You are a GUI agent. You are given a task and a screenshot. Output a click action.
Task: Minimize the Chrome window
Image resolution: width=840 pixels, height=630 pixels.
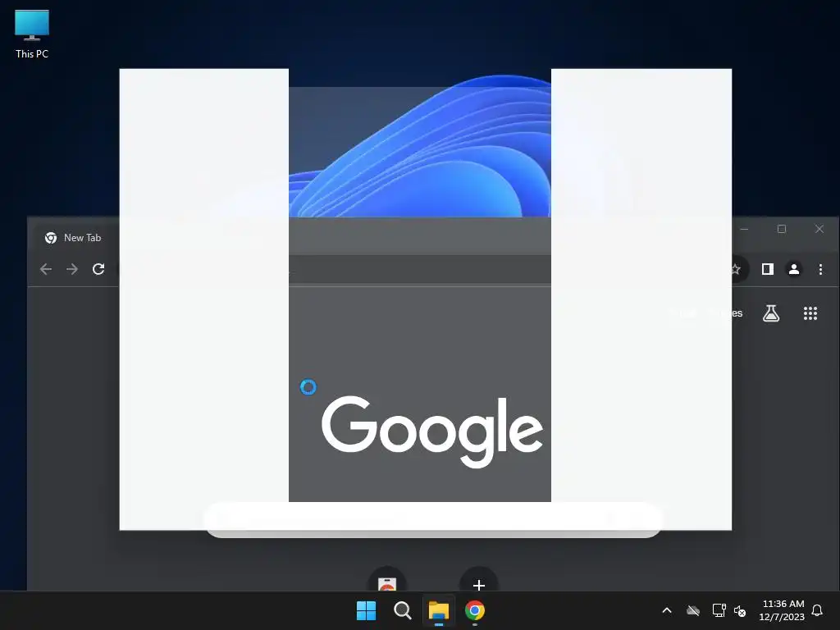click(x=744, y=230)
